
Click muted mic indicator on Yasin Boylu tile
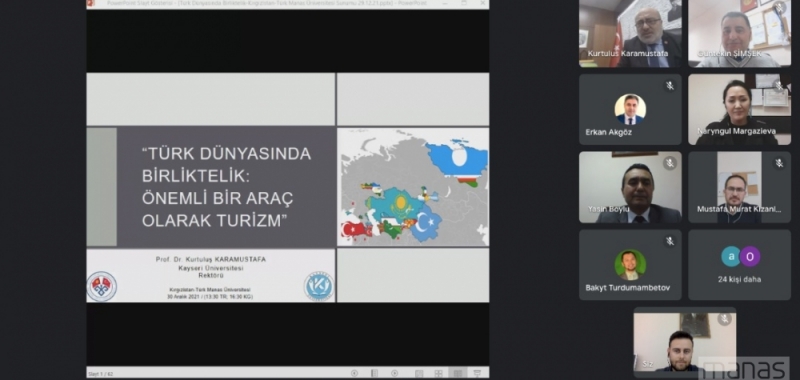coord(670,163)
